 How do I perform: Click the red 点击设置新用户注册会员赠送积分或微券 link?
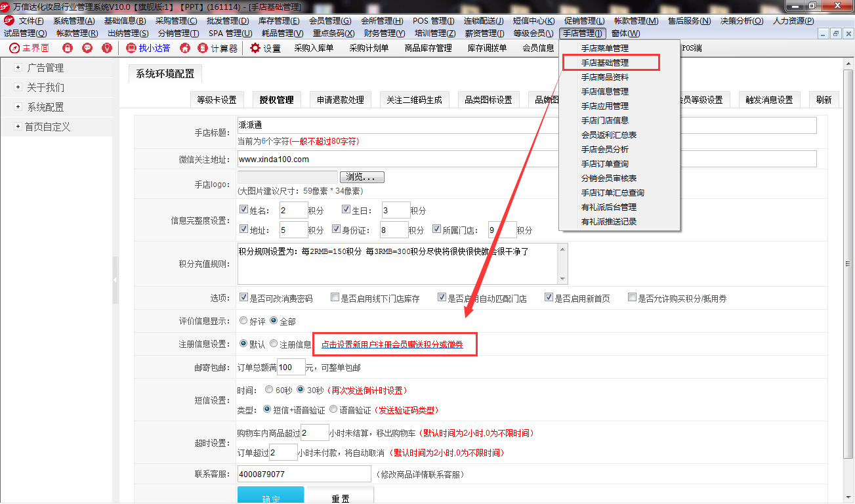(392, 345)
